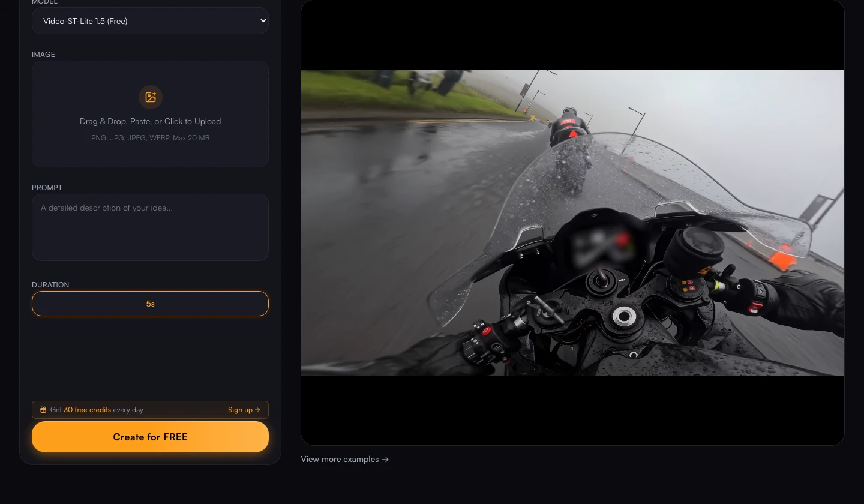Click the 30 free credits text

point(87,410)
